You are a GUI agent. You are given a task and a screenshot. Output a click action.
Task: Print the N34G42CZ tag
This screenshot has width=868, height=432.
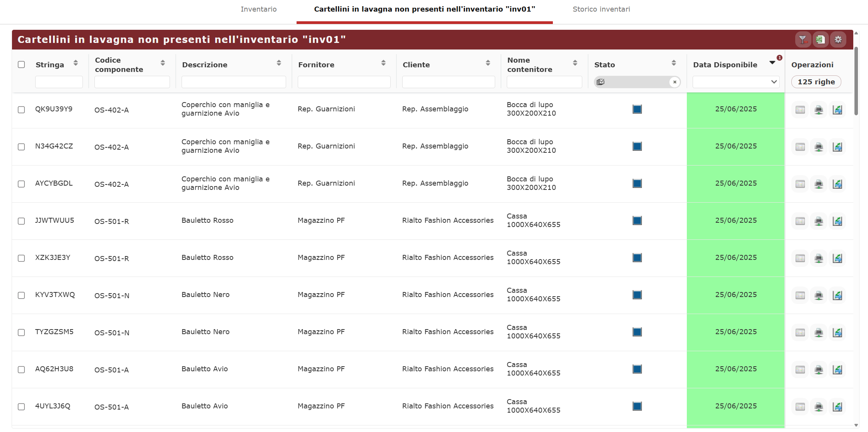click(x=819, y=147)
